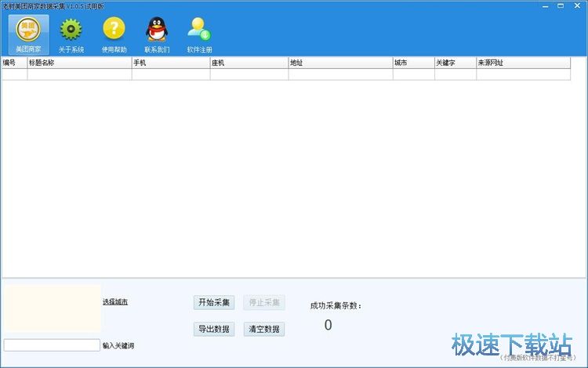Click the 联系我们 QQ penguin icon

pyautogui.click(x=157, y=34)
